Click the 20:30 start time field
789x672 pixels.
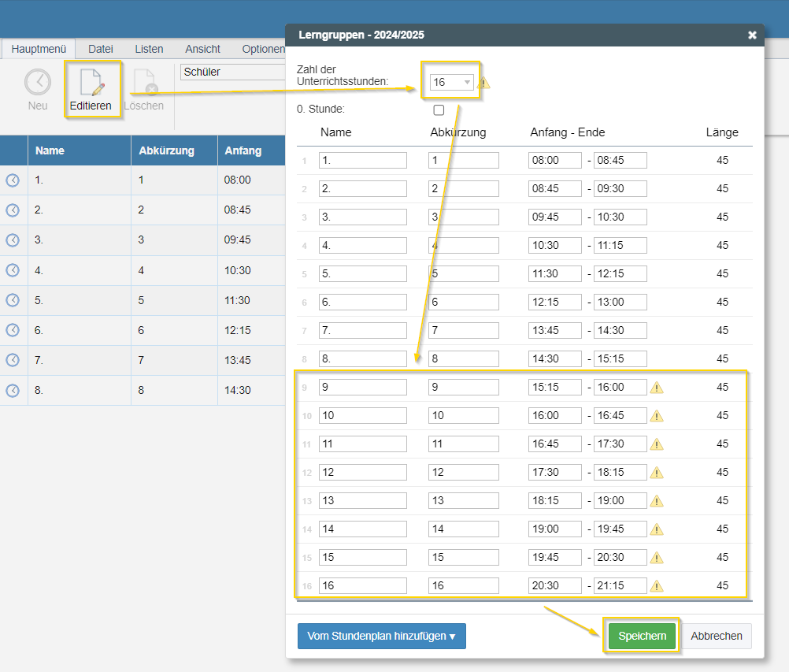click(x=555, y=586)
